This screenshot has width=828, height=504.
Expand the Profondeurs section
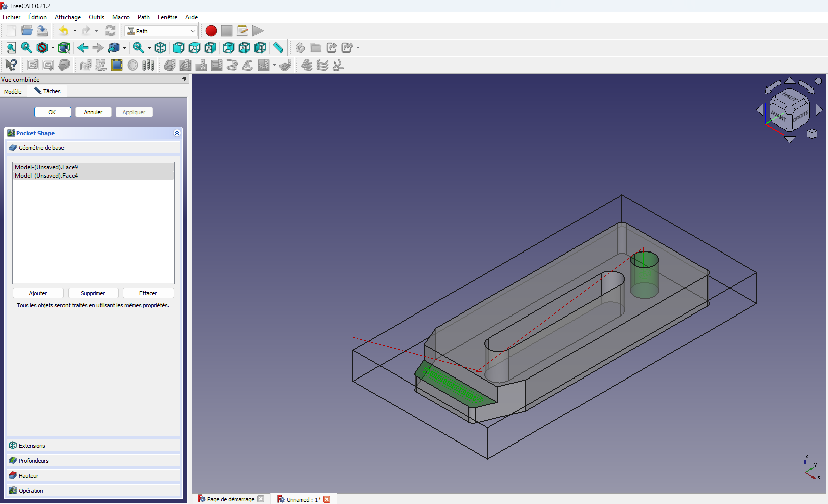(x=93, y=461)
